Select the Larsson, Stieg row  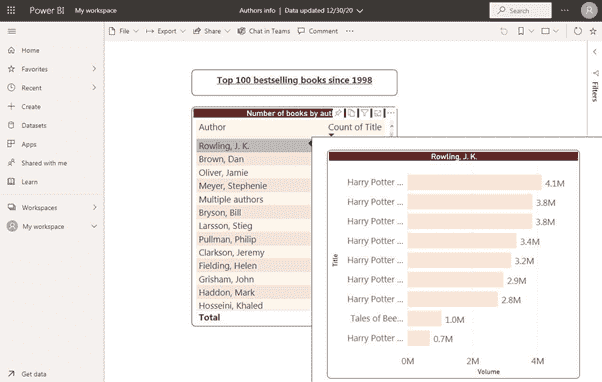[x=254, y=226]
